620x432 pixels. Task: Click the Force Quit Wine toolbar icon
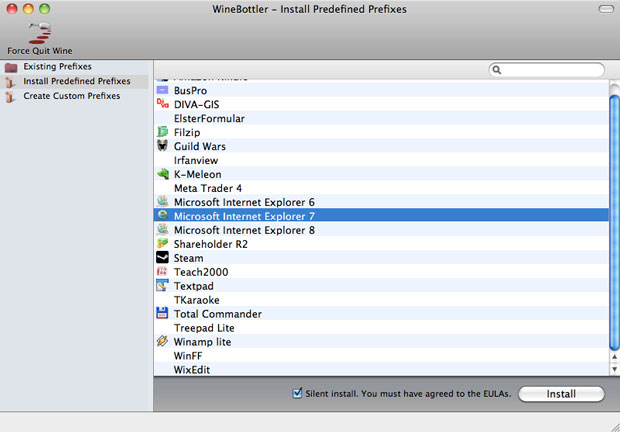click(x=40, y=33)
